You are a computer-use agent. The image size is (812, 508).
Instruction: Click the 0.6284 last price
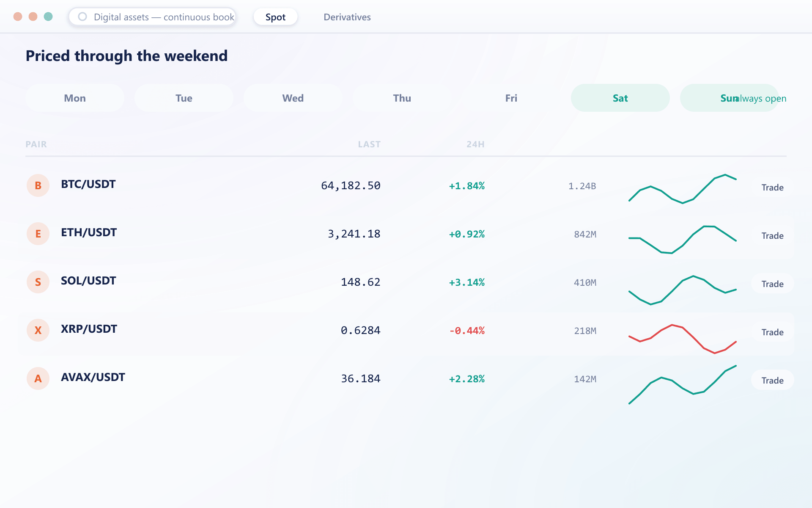coord(361,331)
